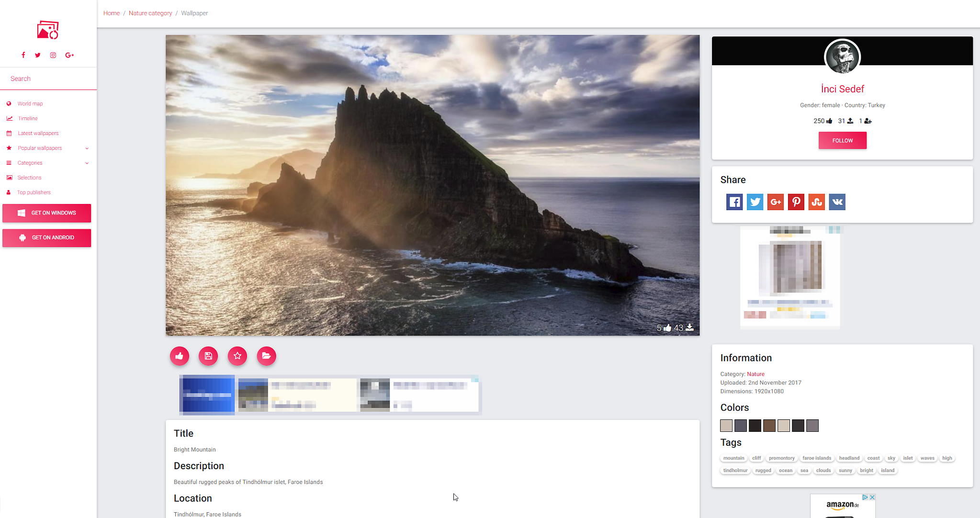Click the thumbs-up like button below the wallpaper

(180, 356)
